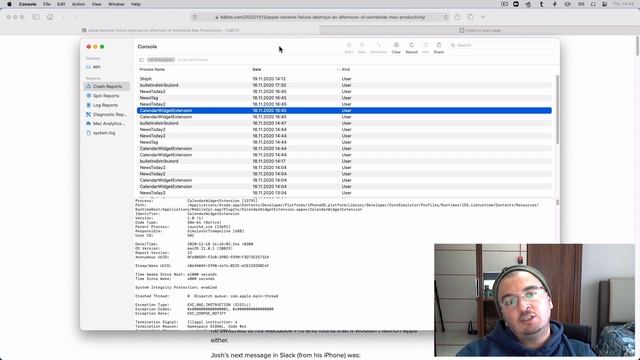This screenshot has width=640, height=360.
Task: Click the Clear button in the Console toolbar
Action: [x=396, y=48]
